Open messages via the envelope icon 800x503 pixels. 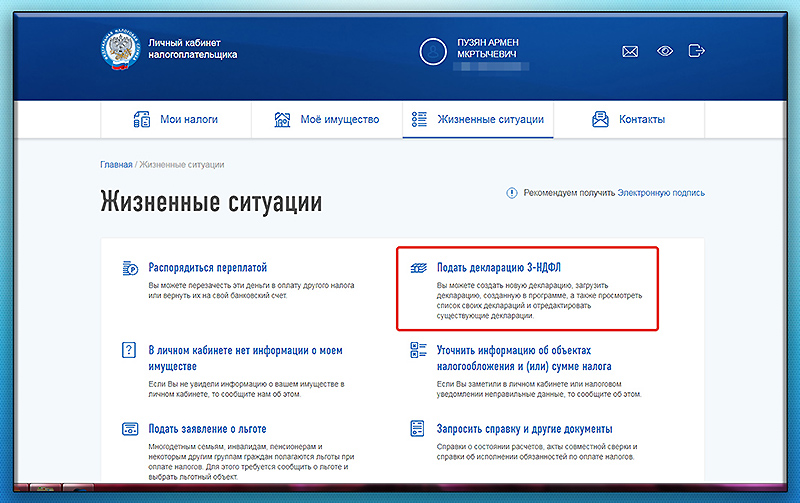tap(630, 52)
